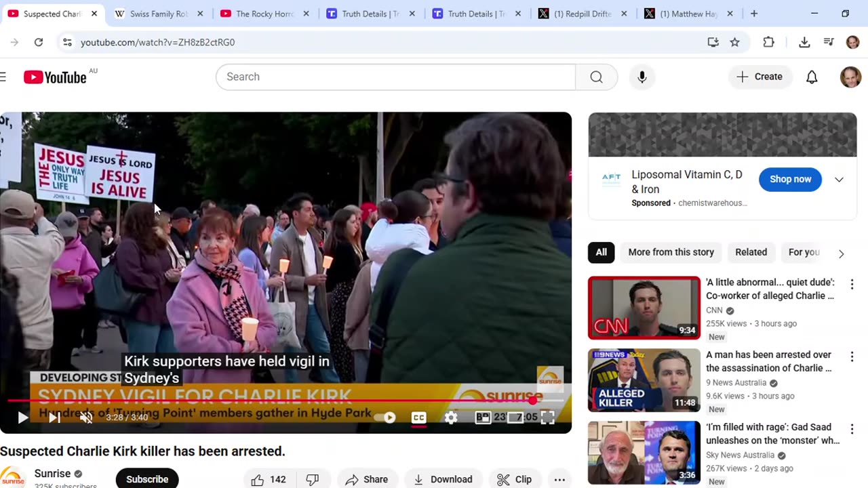Open CNN co-worker video thumbnail

tap(644, 308)
